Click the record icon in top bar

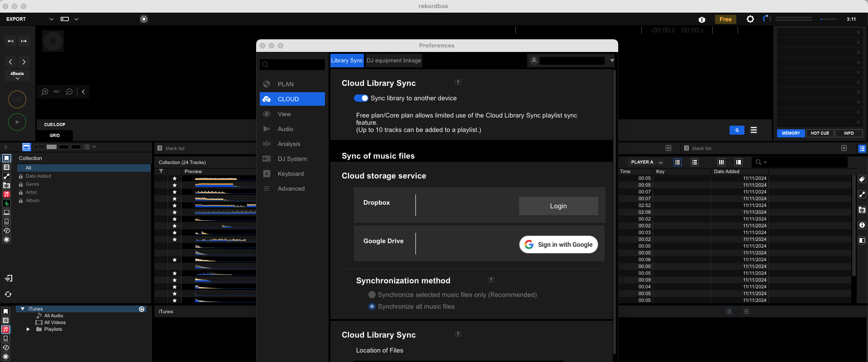point(144,19)
